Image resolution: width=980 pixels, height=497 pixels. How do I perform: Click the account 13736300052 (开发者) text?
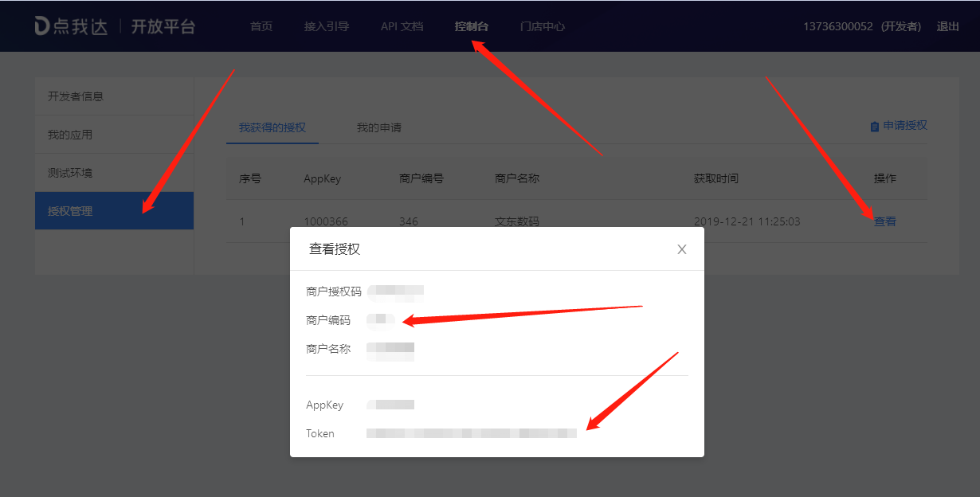862,26
